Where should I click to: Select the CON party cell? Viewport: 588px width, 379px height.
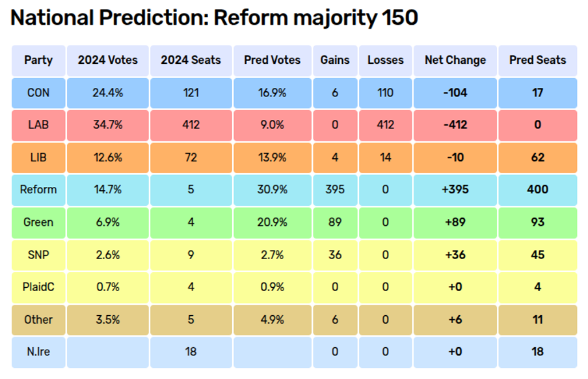point(38,92)
